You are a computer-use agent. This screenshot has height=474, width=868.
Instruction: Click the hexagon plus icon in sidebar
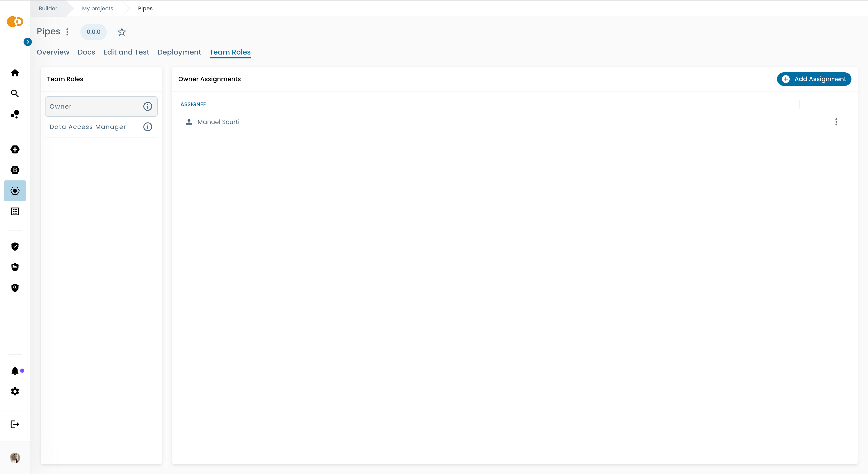pyautogui.click(x=15, y=149)
